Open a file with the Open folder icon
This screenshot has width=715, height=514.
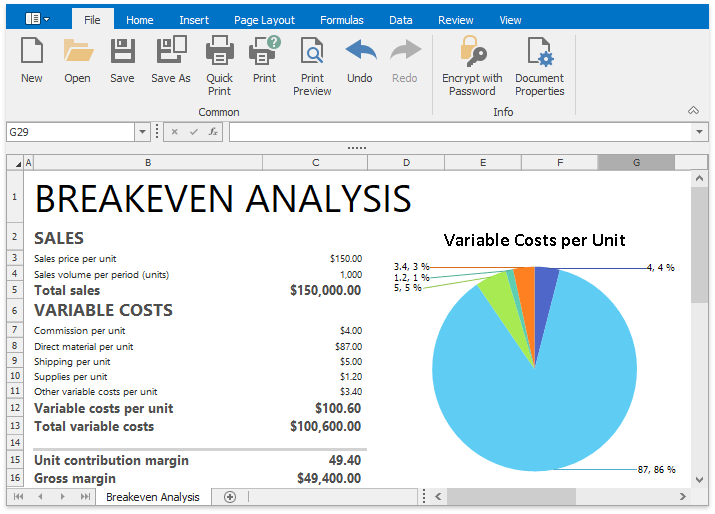point(78,50)
